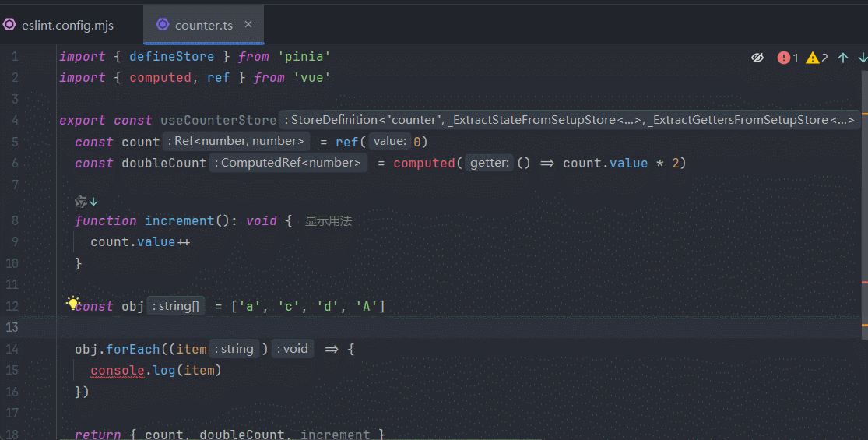Viewport: 868px width, 440px height.
Task: Place caret on empty line 13
Action: [x=459, y=328]
